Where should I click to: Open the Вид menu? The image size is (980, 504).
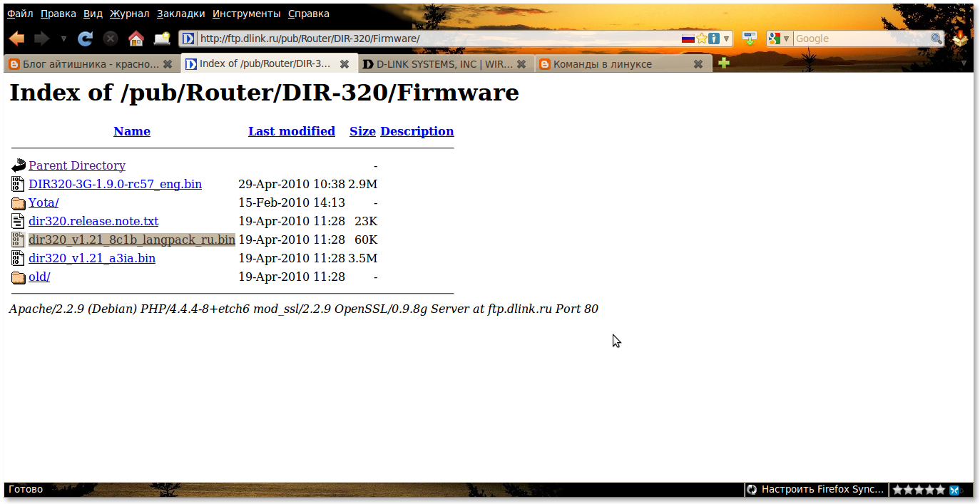tap(93, 14)
